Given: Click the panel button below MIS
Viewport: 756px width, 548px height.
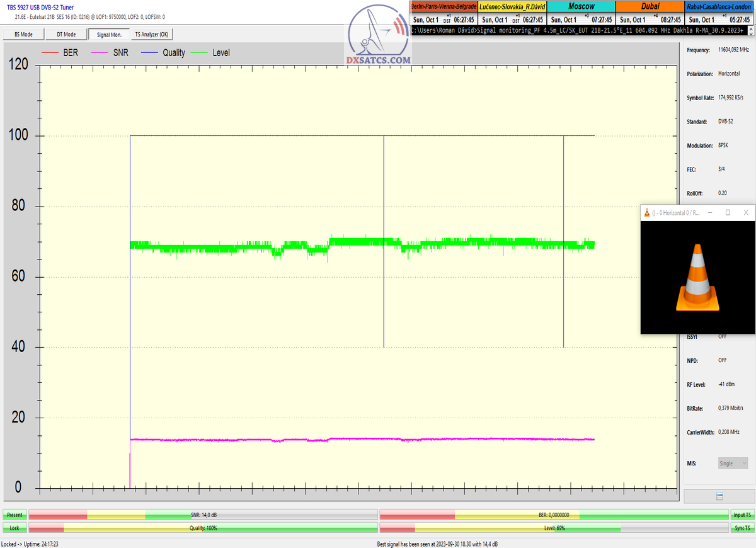Looking at the screenshot, I should (x=719, y=496).
